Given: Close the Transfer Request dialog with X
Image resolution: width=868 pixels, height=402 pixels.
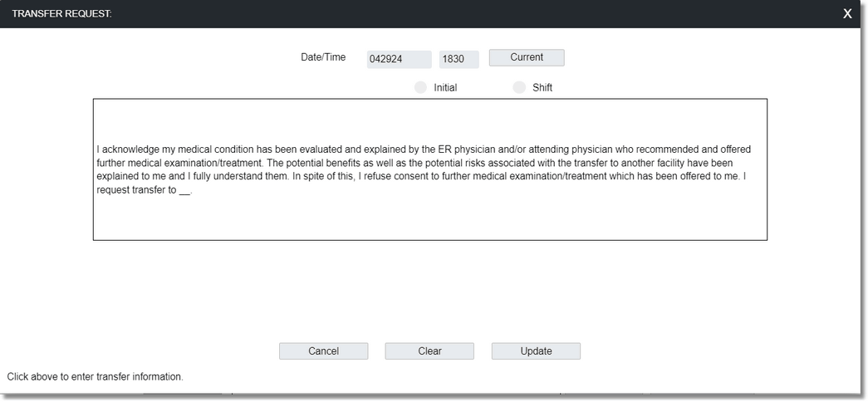Looking at the screenshot, I should pos(847,14).
